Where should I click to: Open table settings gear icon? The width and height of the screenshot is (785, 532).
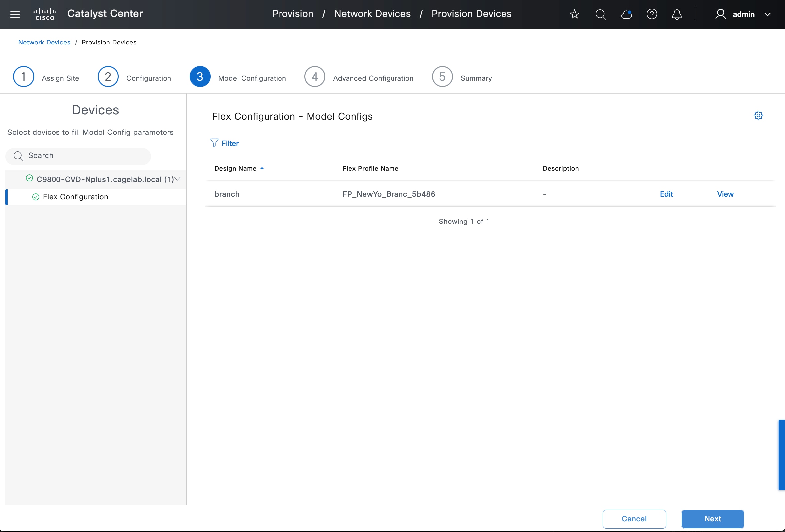758,116
